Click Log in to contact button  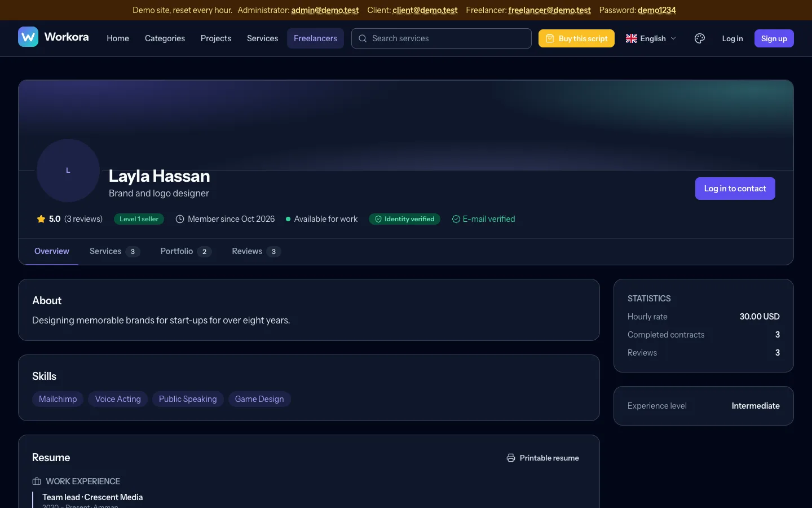735,189
